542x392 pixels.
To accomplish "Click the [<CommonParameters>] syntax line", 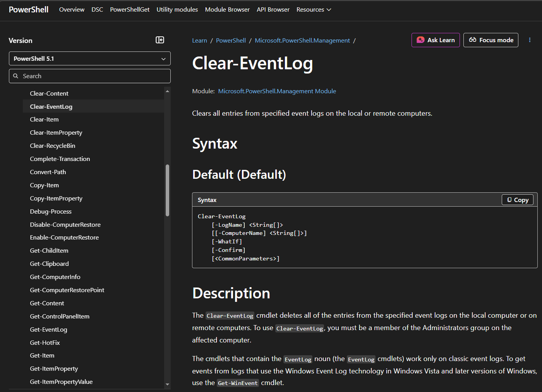I will [245, 258].
